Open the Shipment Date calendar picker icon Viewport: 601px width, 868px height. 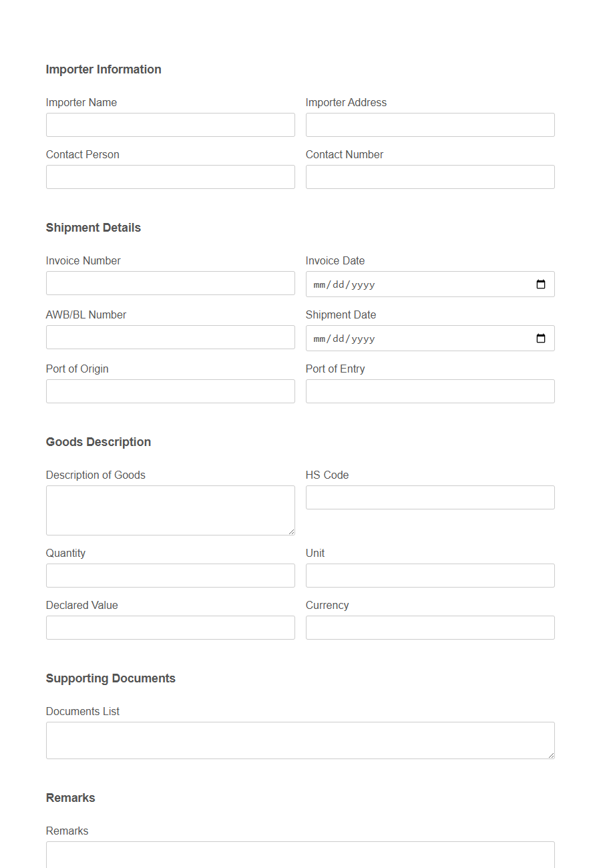click(x=540, y=338)
